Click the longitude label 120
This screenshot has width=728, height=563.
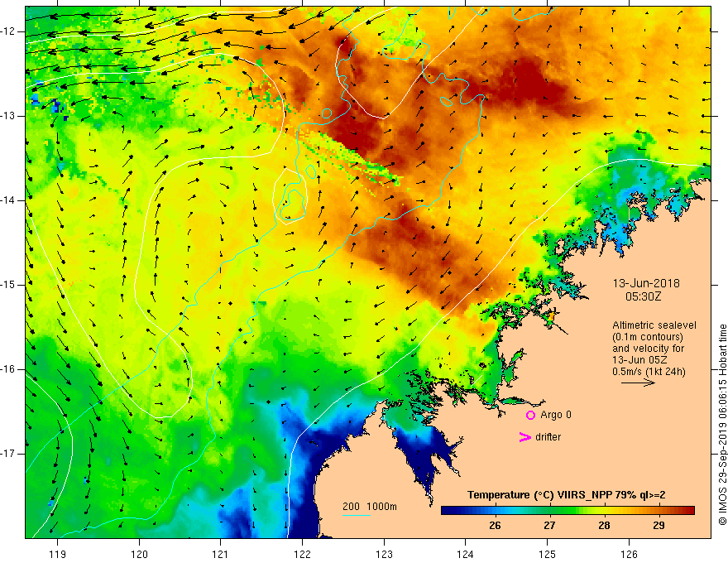139,554
